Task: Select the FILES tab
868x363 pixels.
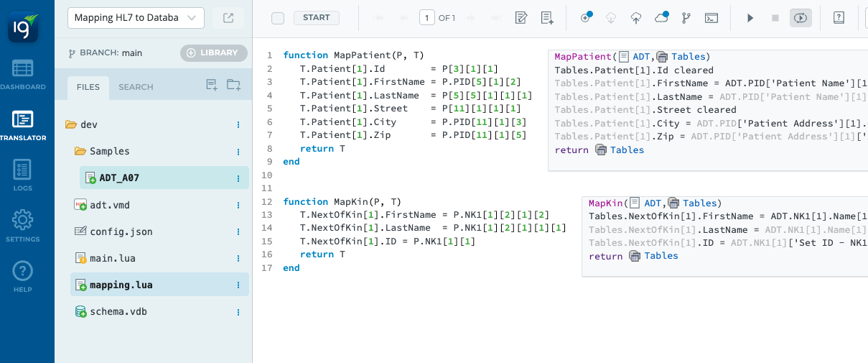Action: (x=88, y=87)
